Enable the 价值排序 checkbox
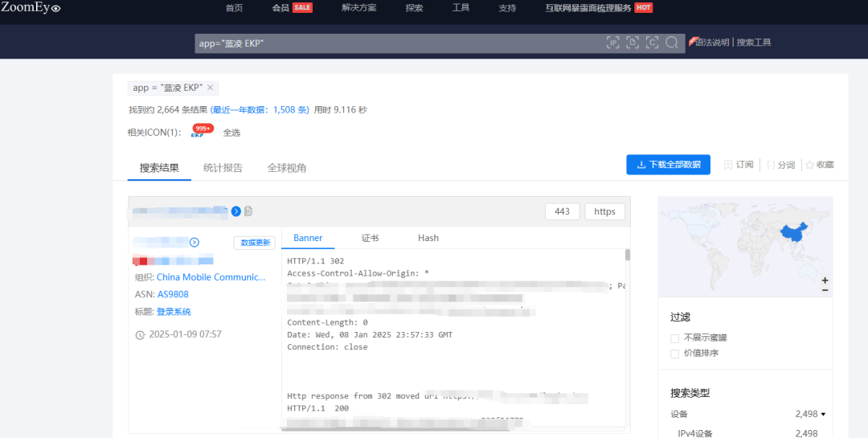This screenshot has height=438, width=868. click(674, 354)
